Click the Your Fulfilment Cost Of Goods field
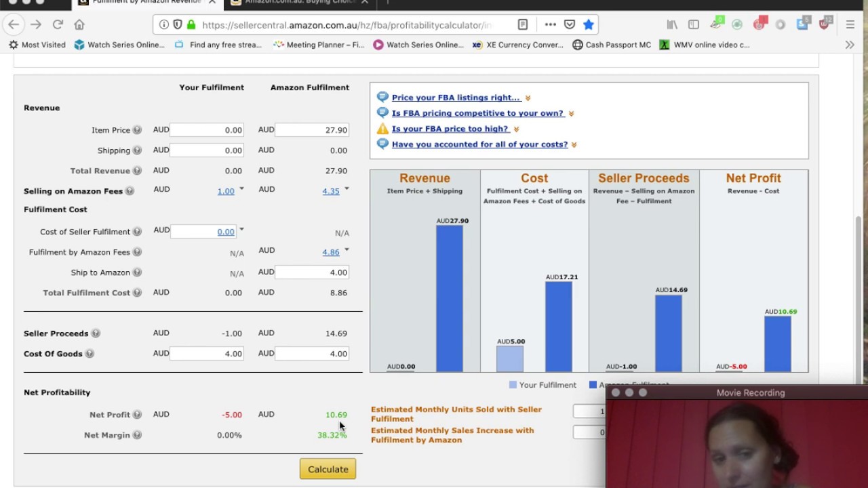868x488 pixels. tap(207, 354)
